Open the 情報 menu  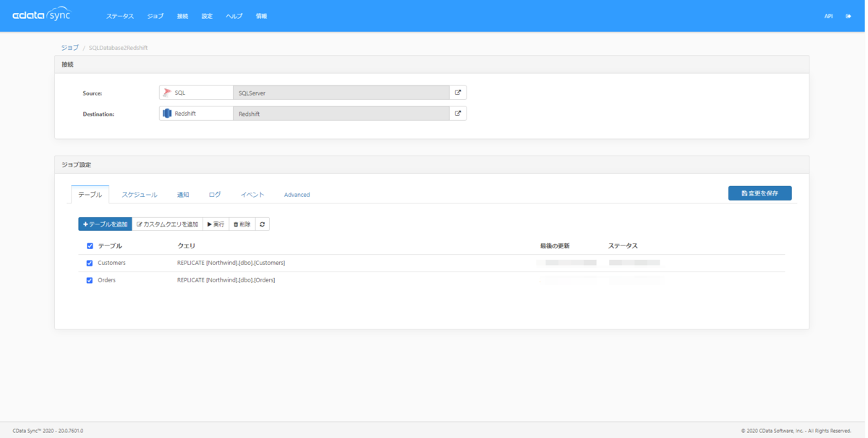(261, 16)
